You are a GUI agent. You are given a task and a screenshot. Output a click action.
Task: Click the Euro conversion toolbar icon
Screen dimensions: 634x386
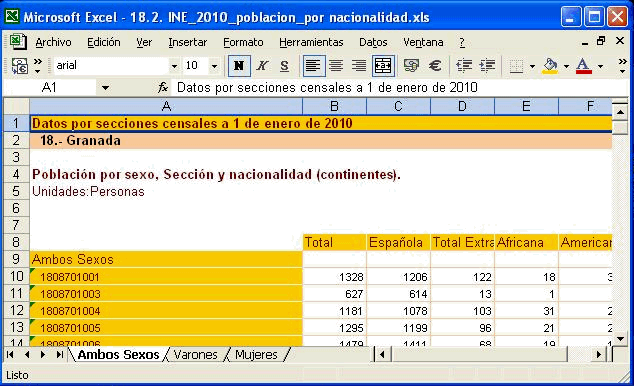19,66
